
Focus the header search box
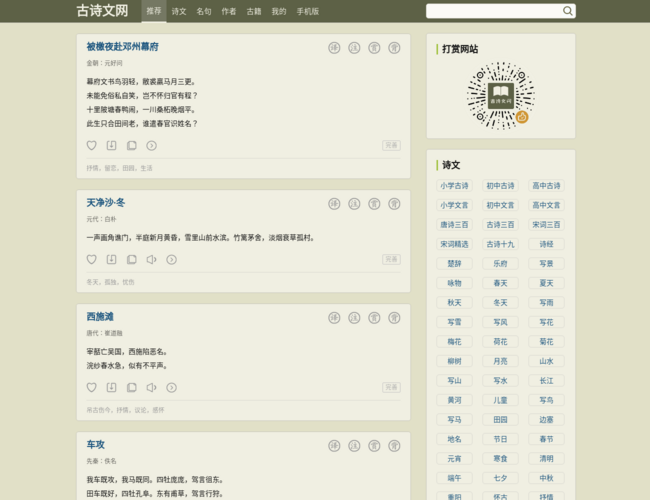(x=494, y=11)
